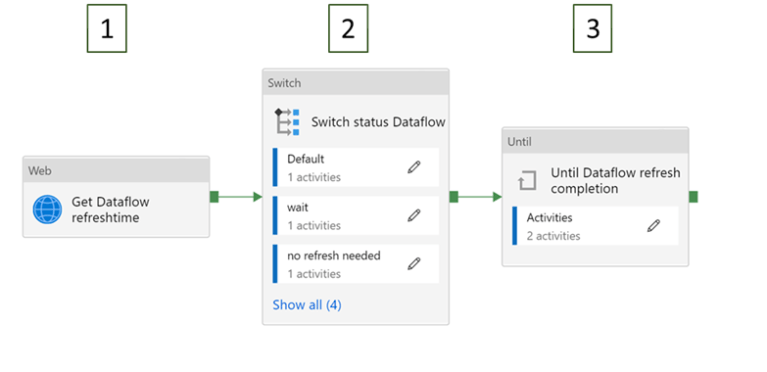This screenshot has width=767, height=372.
Task: Click the green output connector of the Until activity
Action: tap(694, 197)
